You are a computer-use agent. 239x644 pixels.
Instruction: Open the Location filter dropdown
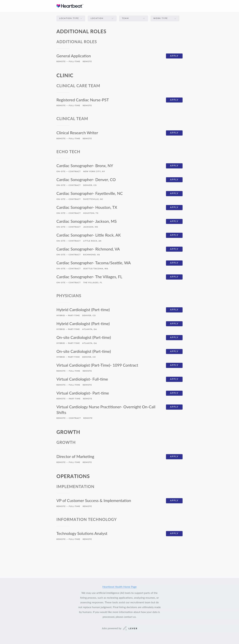pyautogui.click(x=102, y=18)
